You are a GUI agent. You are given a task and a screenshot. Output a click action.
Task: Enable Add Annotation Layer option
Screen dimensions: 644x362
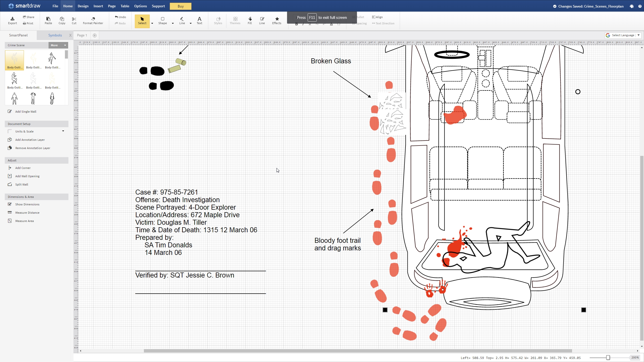tap(30, 140)
